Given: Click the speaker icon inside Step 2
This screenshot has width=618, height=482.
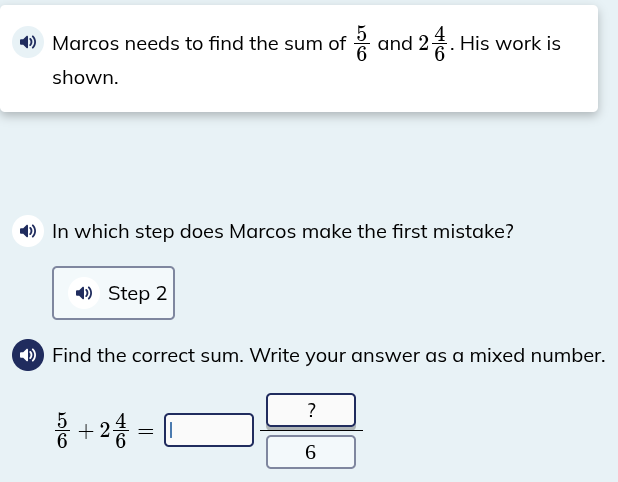Looking at the screenshot, I should click(84, 293).
